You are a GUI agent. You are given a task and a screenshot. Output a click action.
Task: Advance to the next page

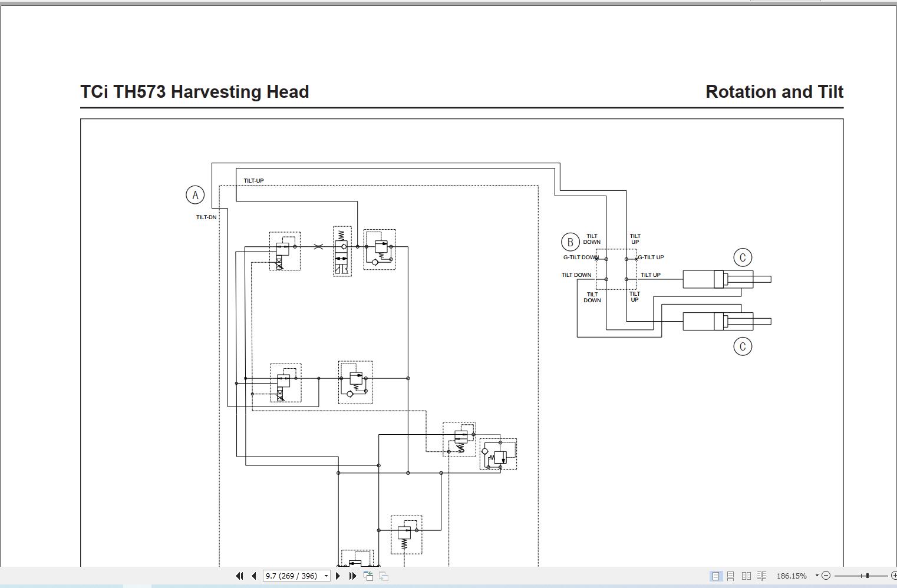tap(337, 576)
